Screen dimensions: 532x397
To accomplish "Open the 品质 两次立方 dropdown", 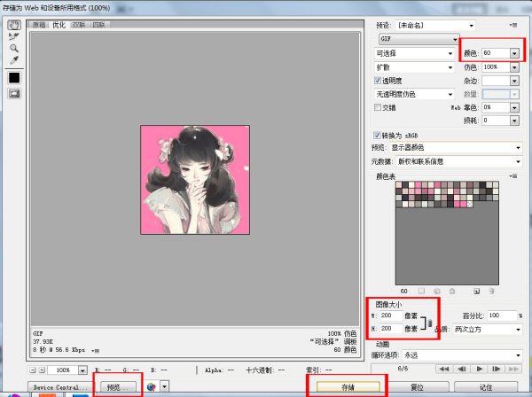I will [488, 329].
